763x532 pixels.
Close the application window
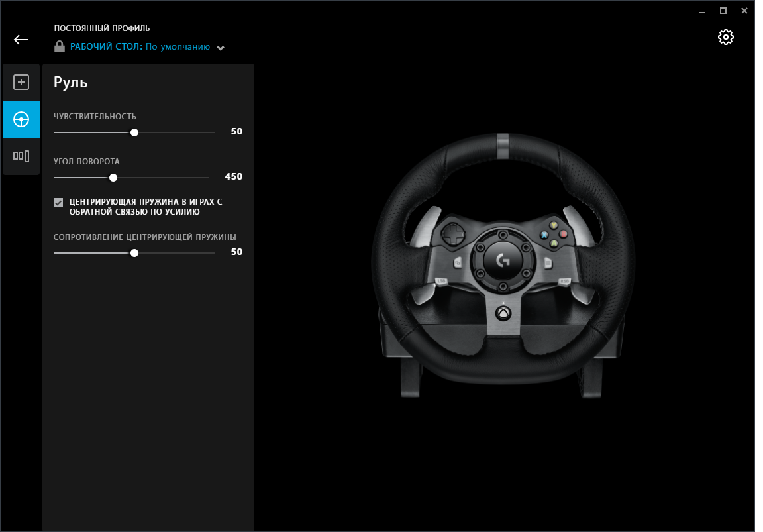744,11
